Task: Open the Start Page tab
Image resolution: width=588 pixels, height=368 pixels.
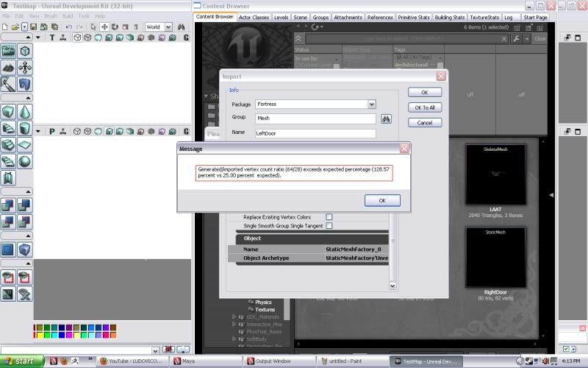Action: 535,17
